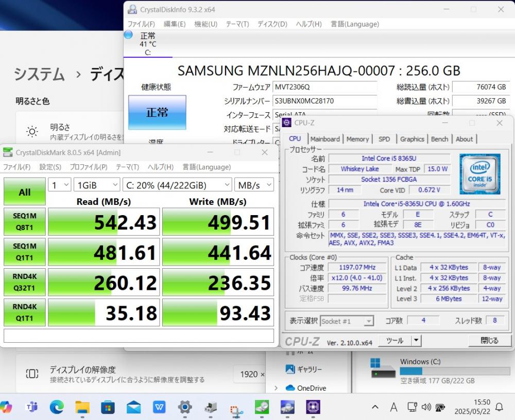Run the RND4K Q32T1 benchmark

25,282
